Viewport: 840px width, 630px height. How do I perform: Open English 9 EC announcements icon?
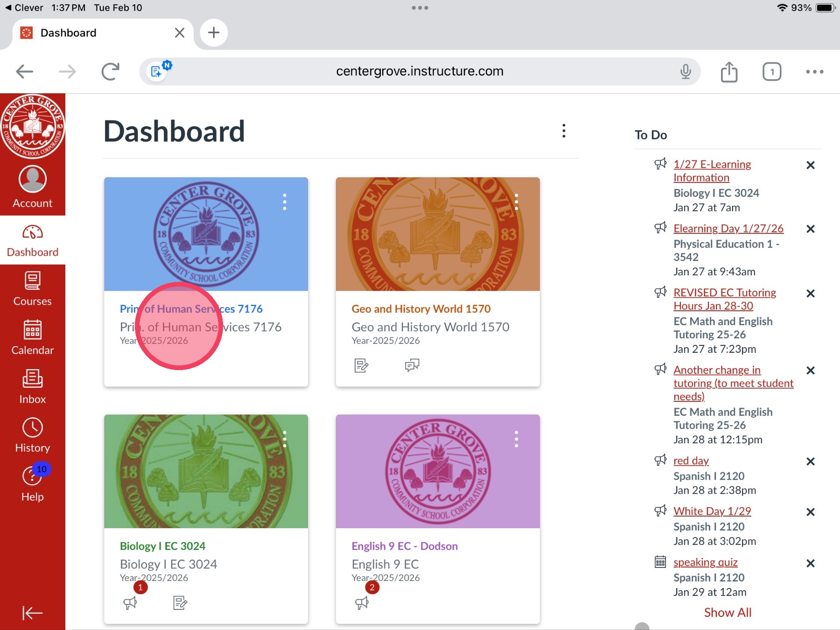362,603
